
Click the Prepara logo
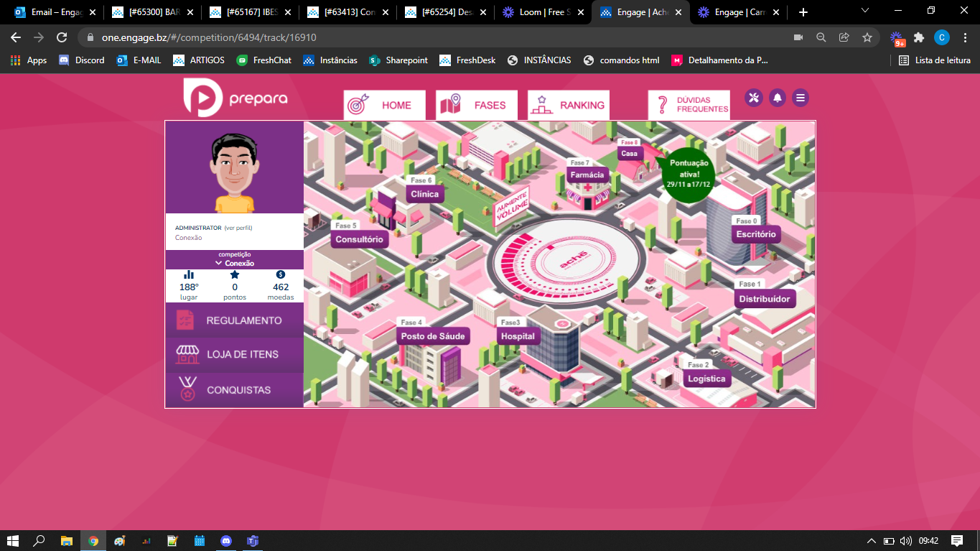(x=235, y=98)
